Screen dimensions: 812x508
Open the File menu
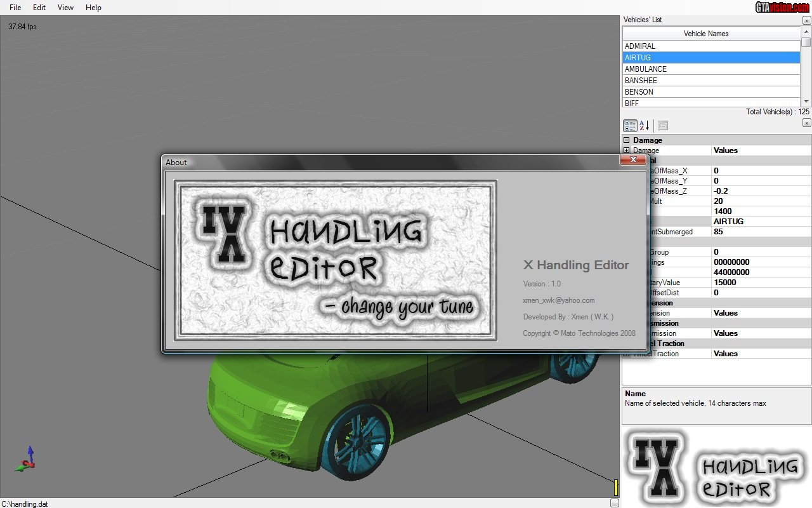15,8
